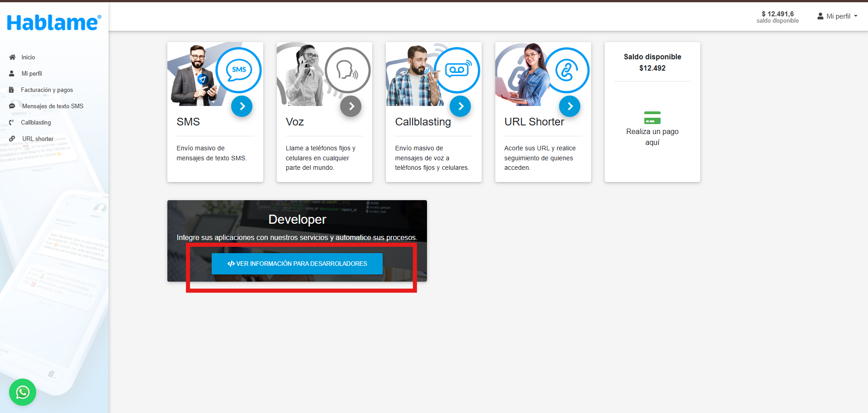Click the URL Shorter card title
This screenshot has height=413, width=868.
coord(534,122)
